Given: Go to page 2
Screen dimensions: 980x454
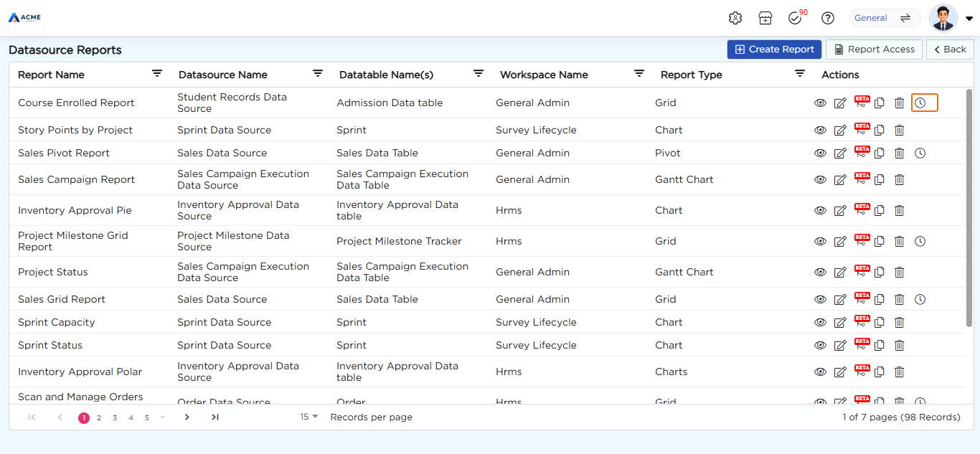Looking at the screenshot, I should coord(99,417).
